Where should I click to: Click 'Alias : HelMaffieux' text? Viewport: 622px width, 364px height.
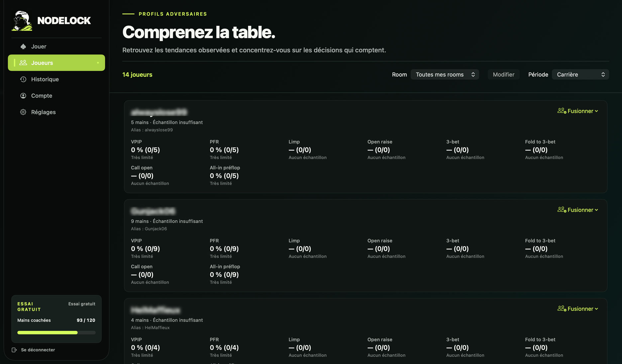pyautogui.click(x=150, y=328)
